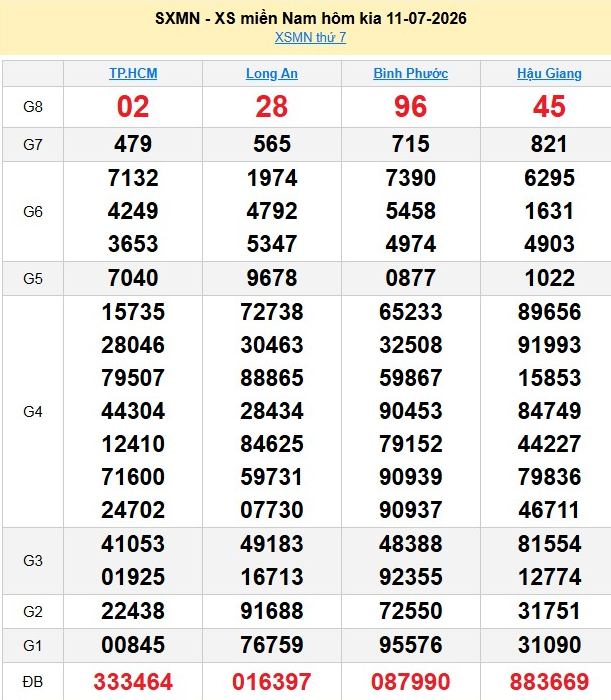
Task: Click TP.HCM special prize 333464
Action: click(x=133, y=682)
